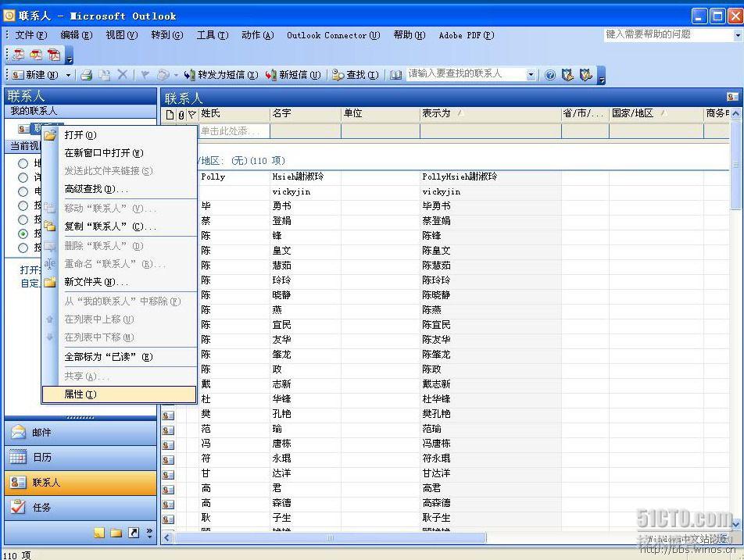Open the 文件 menu

pyautogui.click(x=31, y=35)
